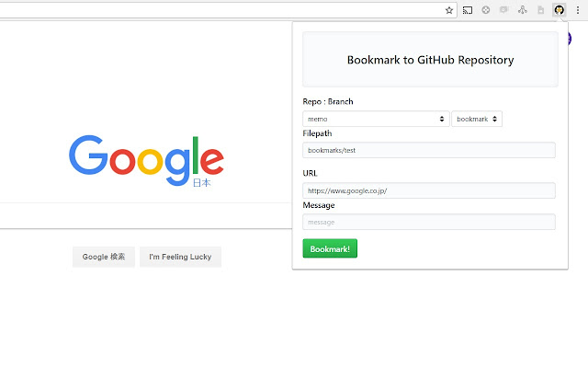Click the branching-nodes extension icon
Image resolution: width=588 pixels, height=368 pixels.
(x=523, y=10)
